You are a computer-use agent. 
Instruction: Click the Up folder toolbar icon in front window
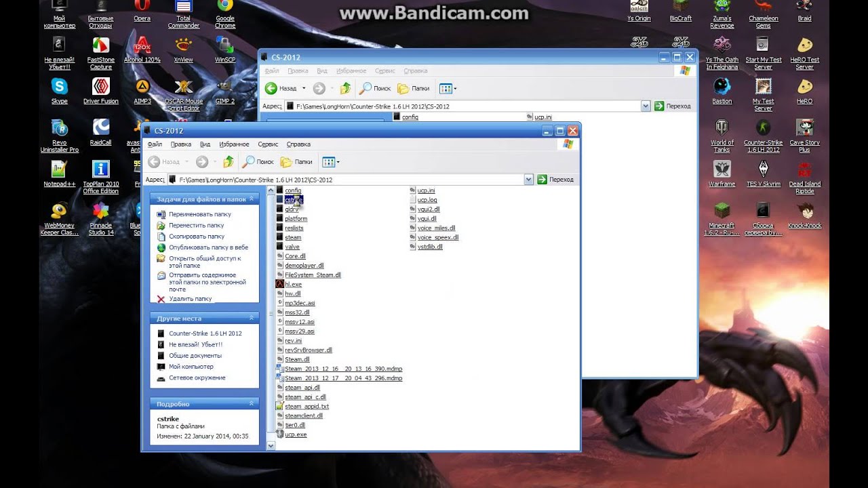click(x=229, y=161)
